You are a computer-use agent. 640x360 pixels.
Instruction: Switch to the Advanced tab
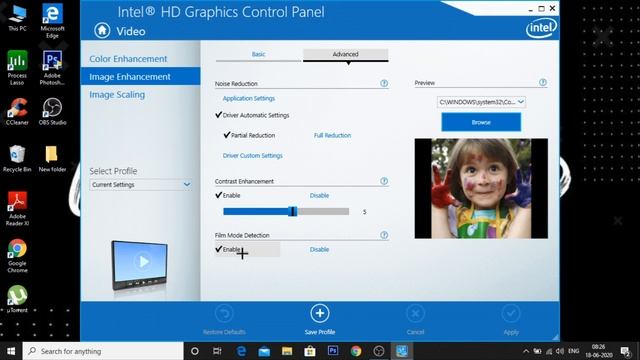[x=345, y=54]
